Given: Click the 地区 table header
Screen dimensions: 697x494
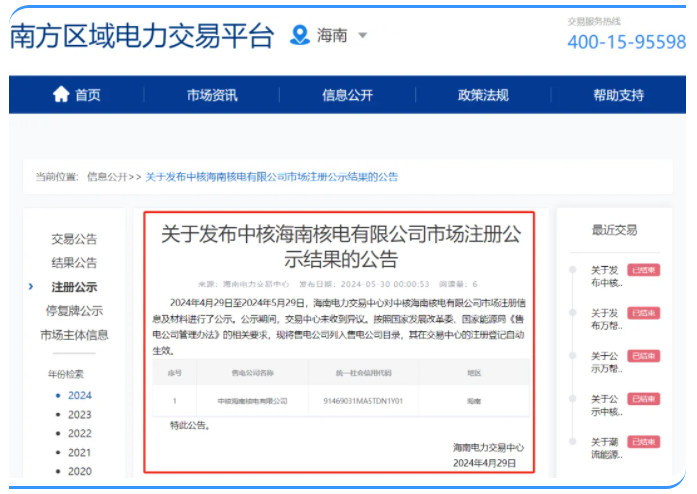Looking at the screenshot, I should click(474, 373).
